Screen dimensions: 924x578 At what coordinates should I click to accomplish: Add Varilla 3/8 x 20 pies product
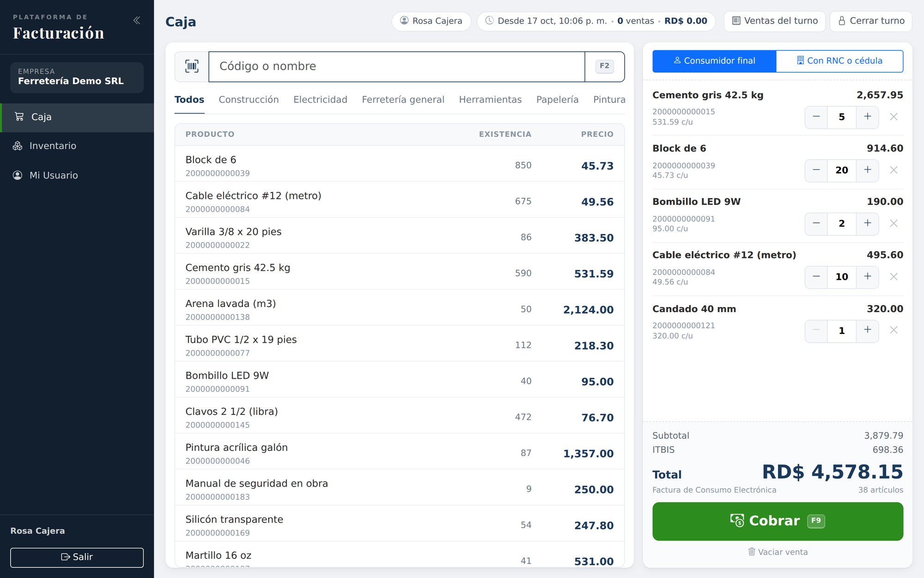tap(400, 236)
